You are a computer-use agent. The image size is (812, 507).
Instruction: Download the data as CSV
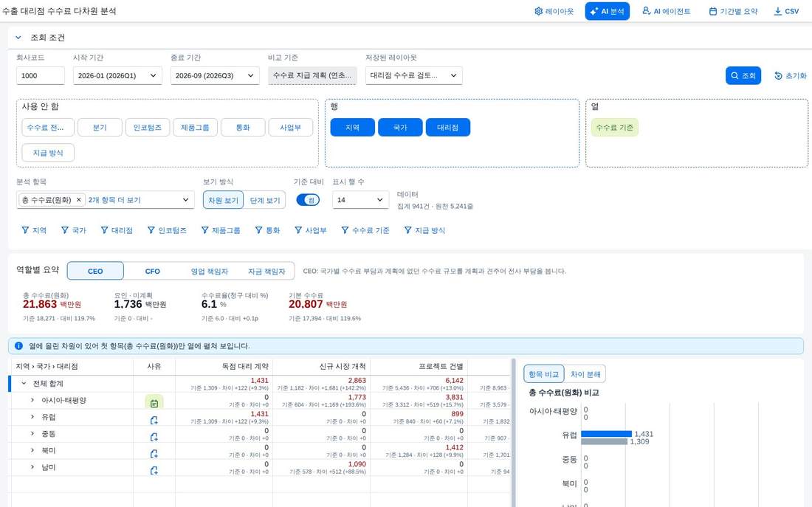786,11
